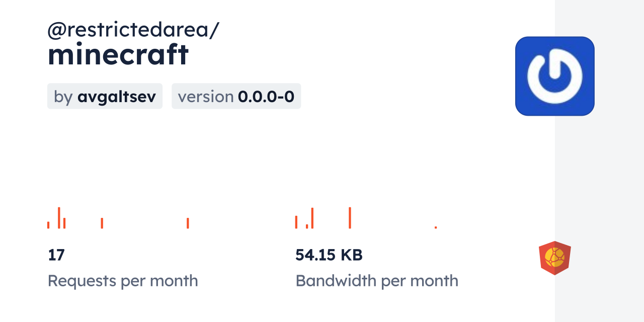Screen dimensions: 644x322
Task: Select the author badge 'by avgaltsev'
Action: 105,96
